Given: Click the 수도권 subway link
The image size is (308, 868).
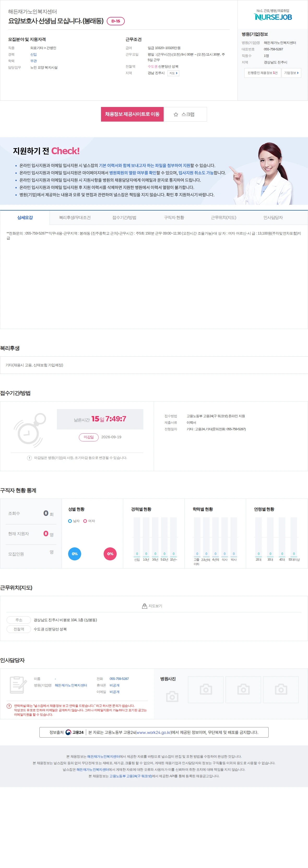Looking at the screenshot, I should pos(152,67).
